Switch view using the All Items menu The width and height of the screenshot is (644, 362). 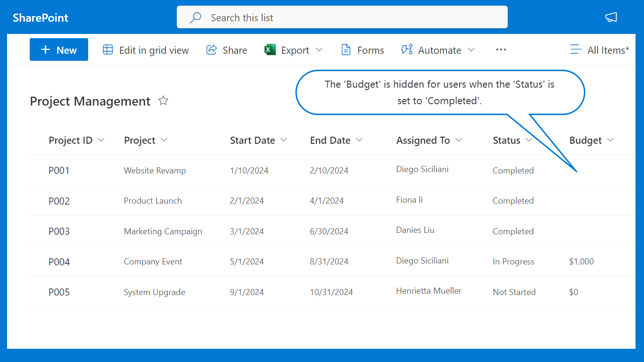click(600, 50)
